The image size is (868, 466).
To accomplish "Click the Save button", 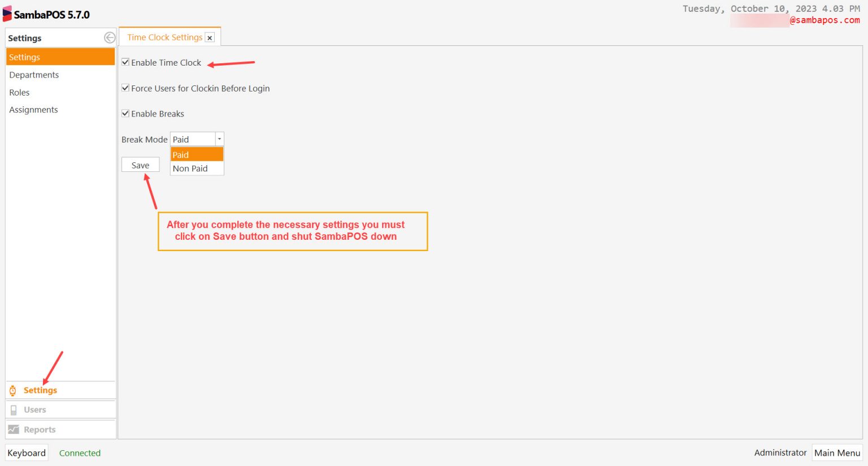I will [140, 165].
